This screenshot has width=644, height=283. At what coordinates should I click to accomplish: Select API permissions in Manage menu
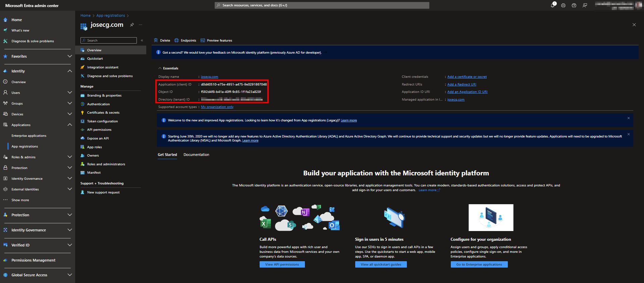click(x=99, y=130)
